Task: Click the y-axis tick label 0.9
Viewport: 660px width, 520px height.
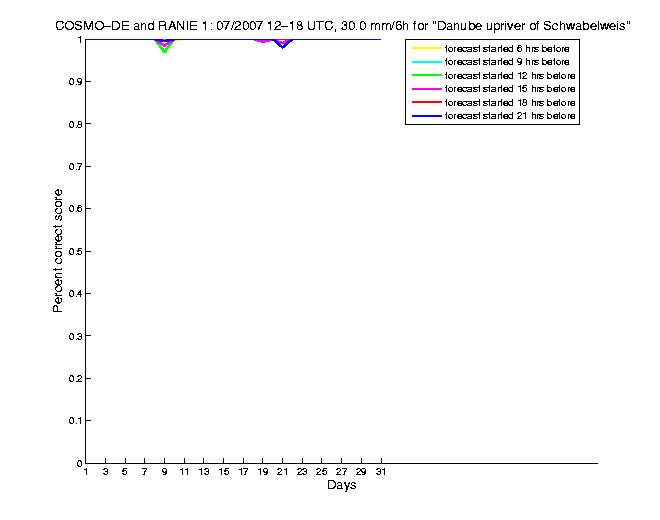Action: pos(72,82)
